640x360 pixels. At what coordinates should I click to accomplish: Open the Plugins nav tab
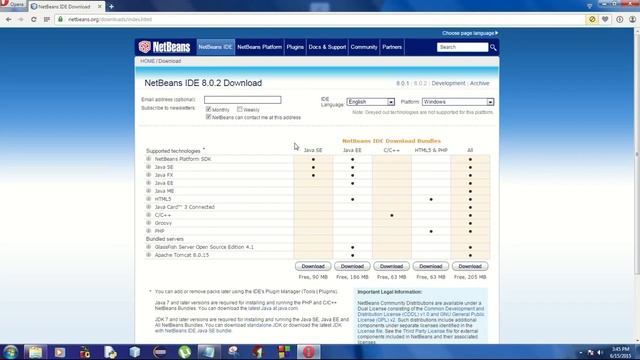(295, 47)
